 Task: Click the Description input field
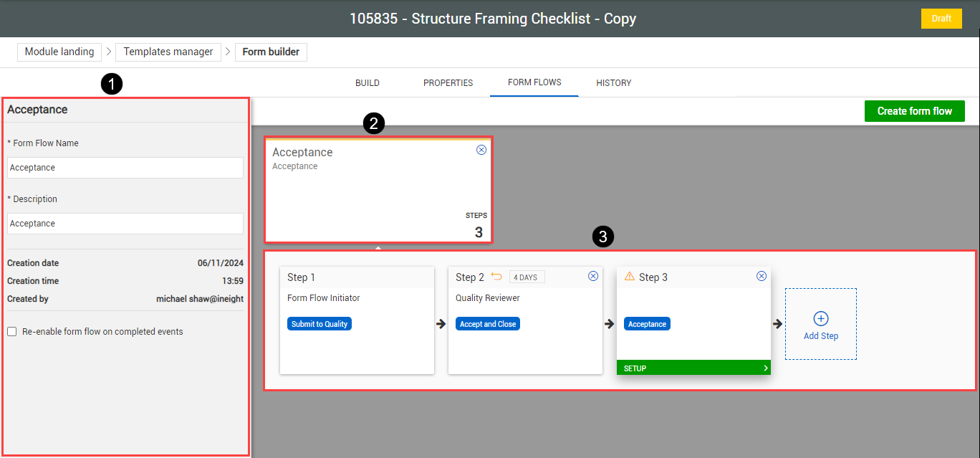(x=125, y=224)
